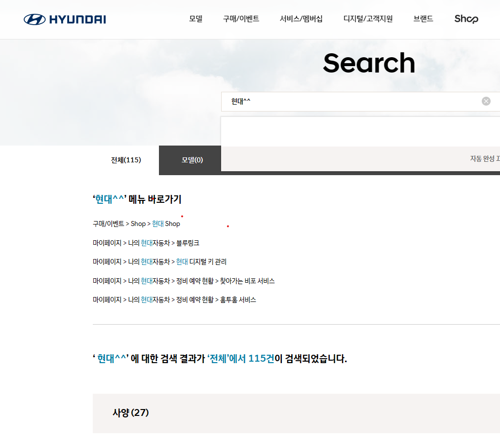Open the 구매/이벤트 menu

(x=240, y=19)
